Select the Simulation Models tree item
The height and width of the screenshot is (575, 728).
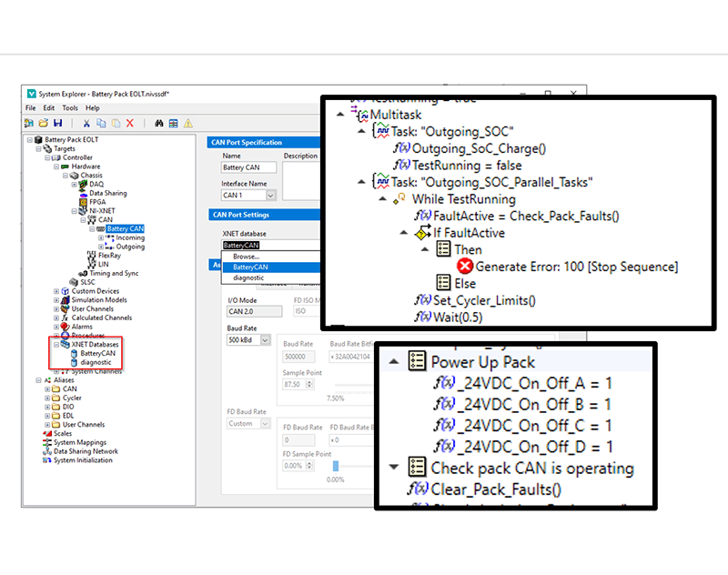tap(99, 300)
